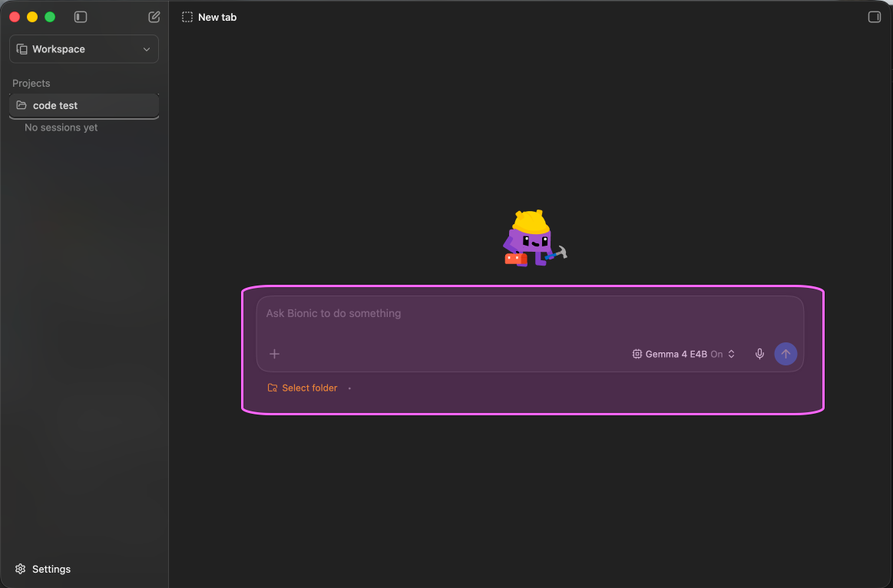Screen dimensions: 893x588
Task: Open the Gemma 4 E4B model selector
Action: (x=683, y=354)
